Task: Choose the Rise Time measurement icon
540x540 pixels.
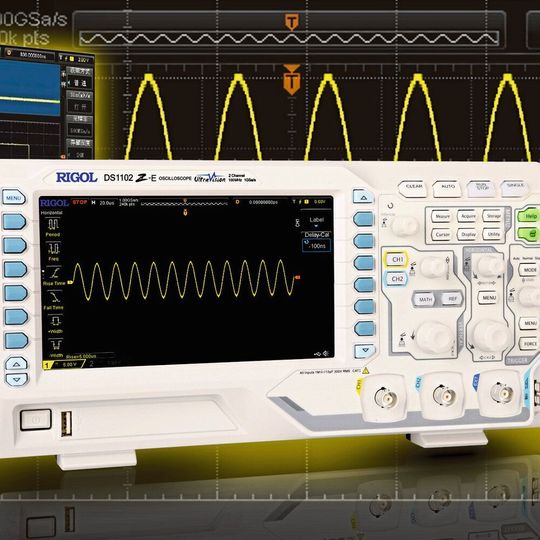Action: [54, 273]
